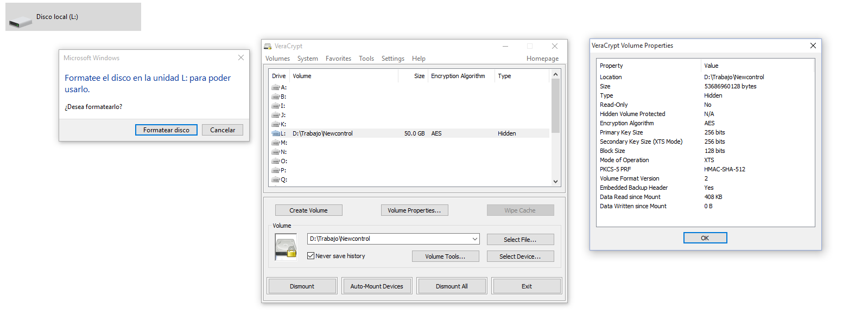Select drive I: icon in VeraCrypt list
The height and width of the screenshot is (334, 868).
point(276,106)
